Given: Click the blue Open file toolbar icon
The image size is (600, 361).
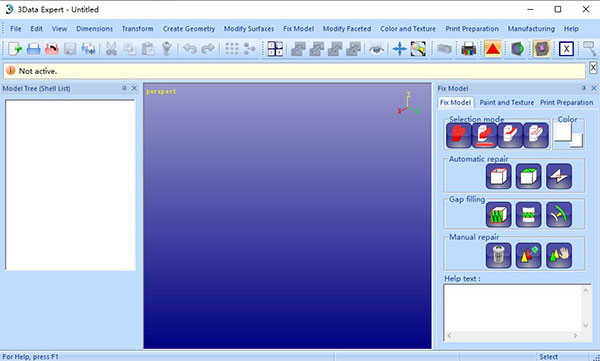Looking at the screenshot, I should pos(33,49).
